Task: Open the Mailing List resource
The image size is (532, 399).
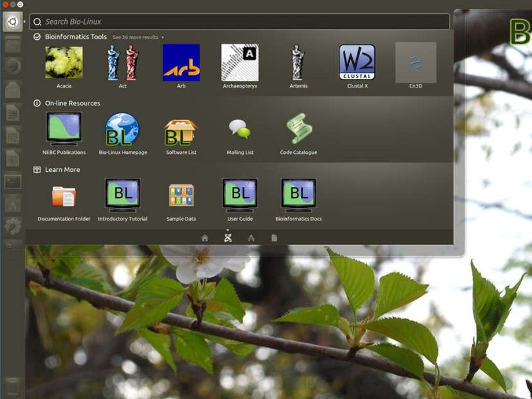Action: [240, 134]
